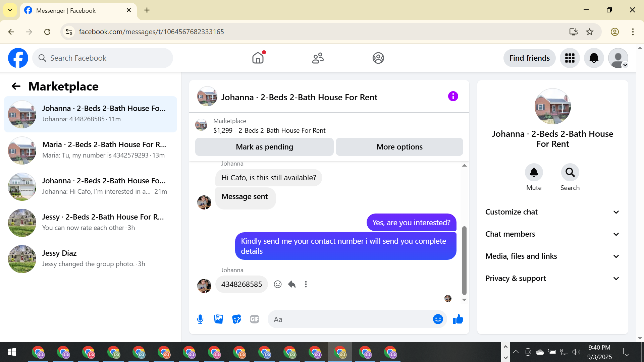Image resolution: width=644 pixels, height=362 pixels.
Task: Click the 'Yes, are you interested?' message
Action: click(x=411, y=223)
